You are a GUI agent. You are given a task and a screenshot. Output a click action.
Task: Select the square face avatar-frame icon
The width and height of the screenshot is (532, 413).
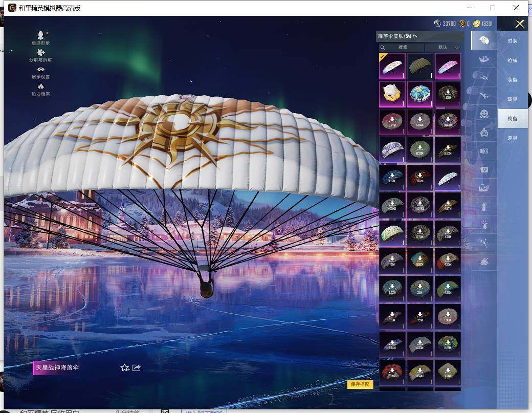484,169
